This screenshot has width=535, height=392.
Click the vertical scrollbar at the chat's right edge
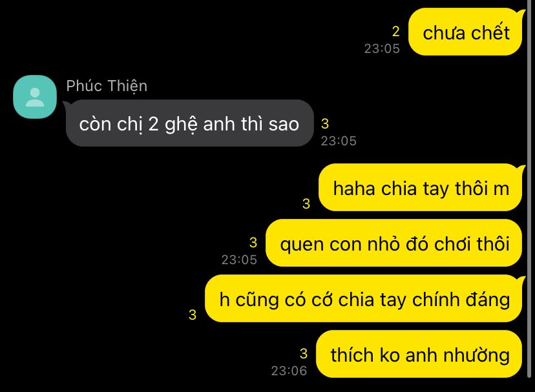(x=529, y=189)
